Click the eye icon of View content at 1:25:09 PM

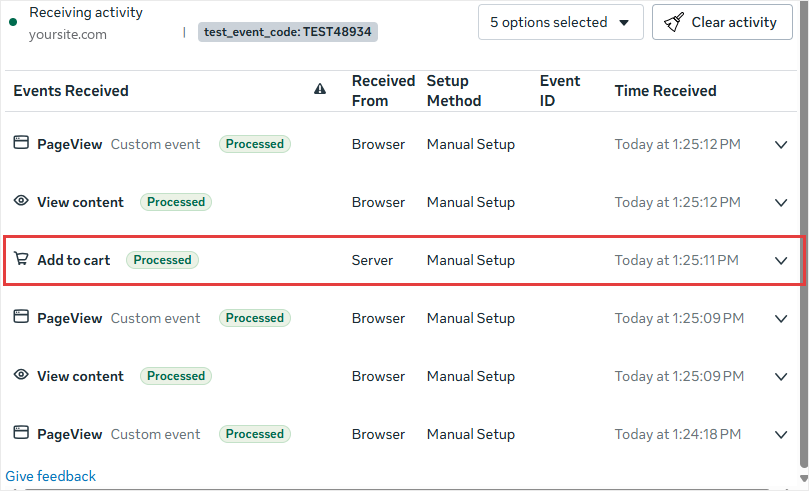pos(21,374)
